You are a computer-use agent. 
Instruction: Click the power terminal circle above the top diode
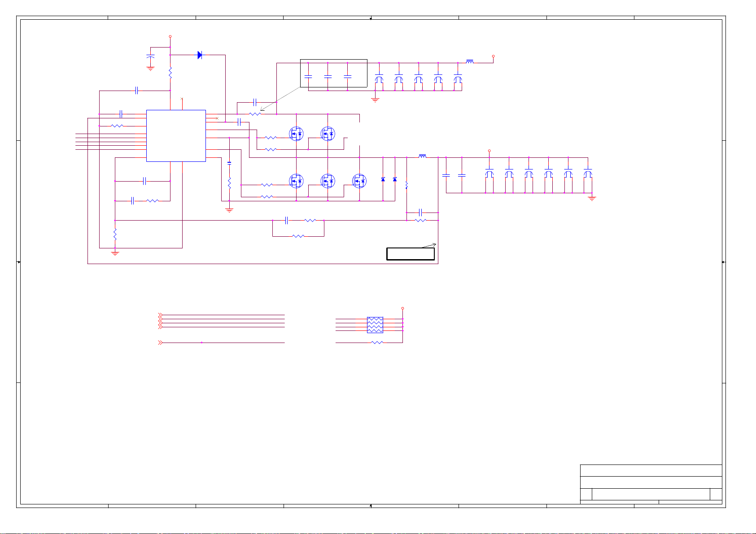pyautogui.click(x=170, y=37)
